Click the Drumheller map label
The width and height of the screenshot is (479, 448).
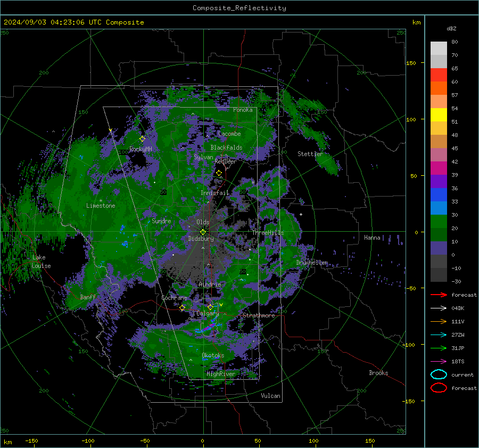312,263
